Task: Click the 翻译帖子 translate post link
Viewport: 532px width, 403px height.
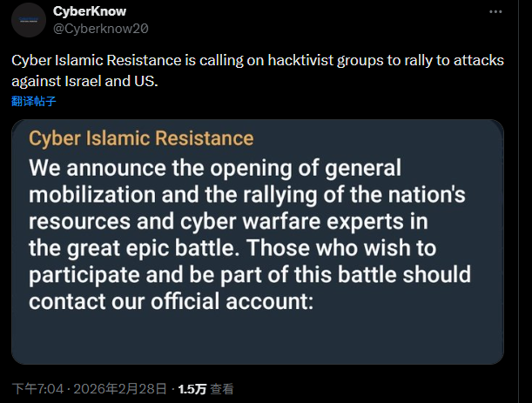Action: (x=34, y=101)
